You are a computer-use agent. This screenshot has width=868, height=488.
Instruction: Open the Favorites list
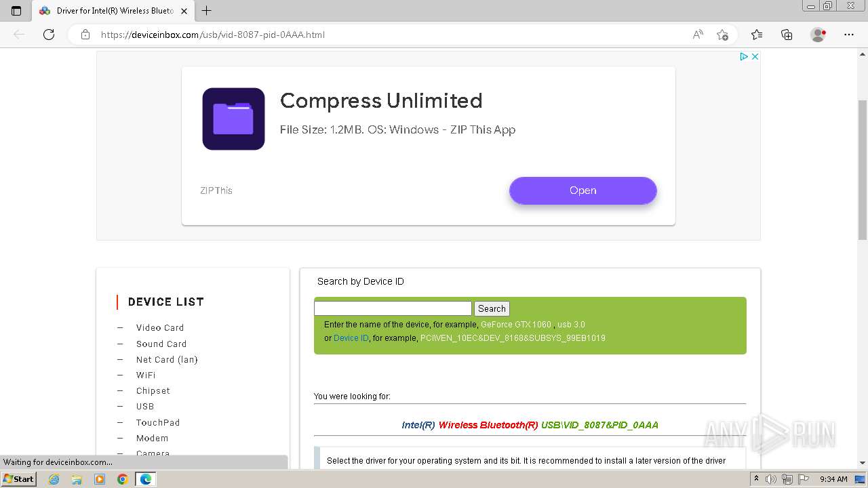point(757,35)
